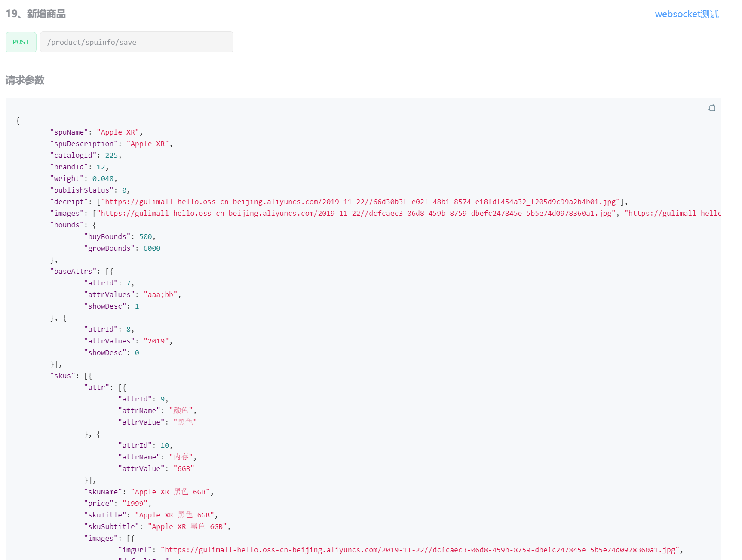Click the "decript" URL line
The width and height of the screenshot is (742, 560).
pyautogui.click(x=339, y=202)
